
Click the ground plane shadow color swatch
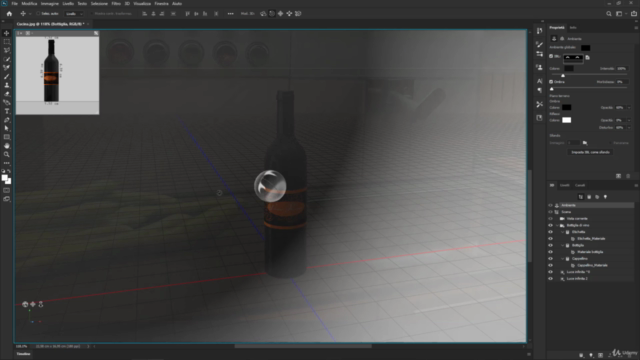coord(567,107)
